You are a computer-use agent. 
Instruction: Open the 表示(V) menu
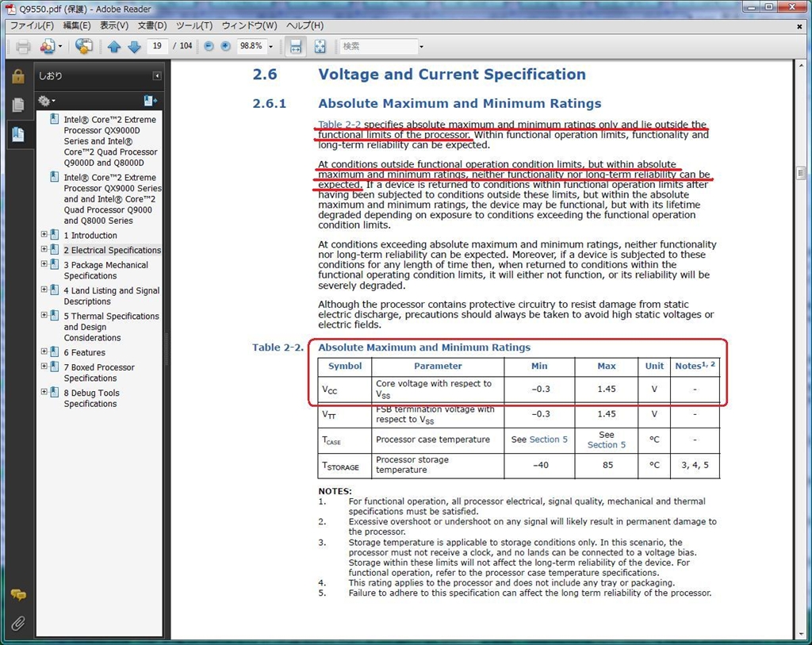point(114,25)
